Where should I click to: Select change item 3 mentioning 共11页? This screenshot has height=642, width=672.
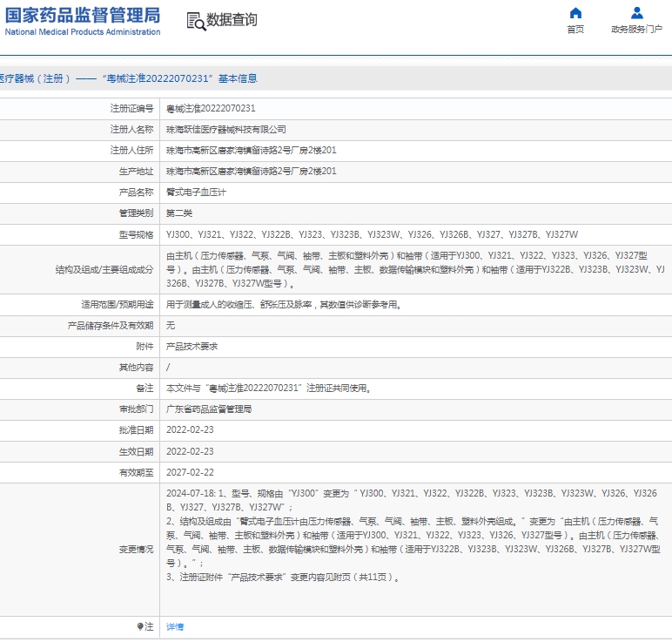click(283, 578)
